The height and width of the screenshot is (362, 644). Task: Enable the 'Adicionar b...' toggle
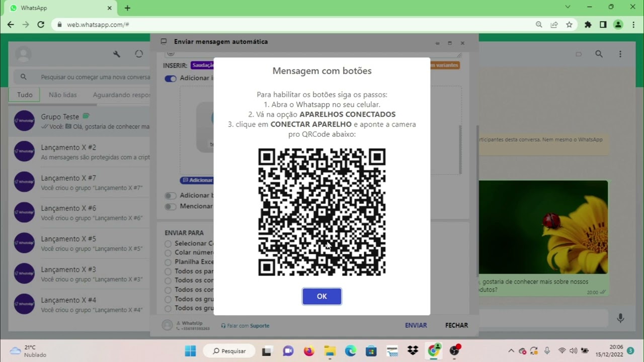pyautogui.click(x=171, y=196)
